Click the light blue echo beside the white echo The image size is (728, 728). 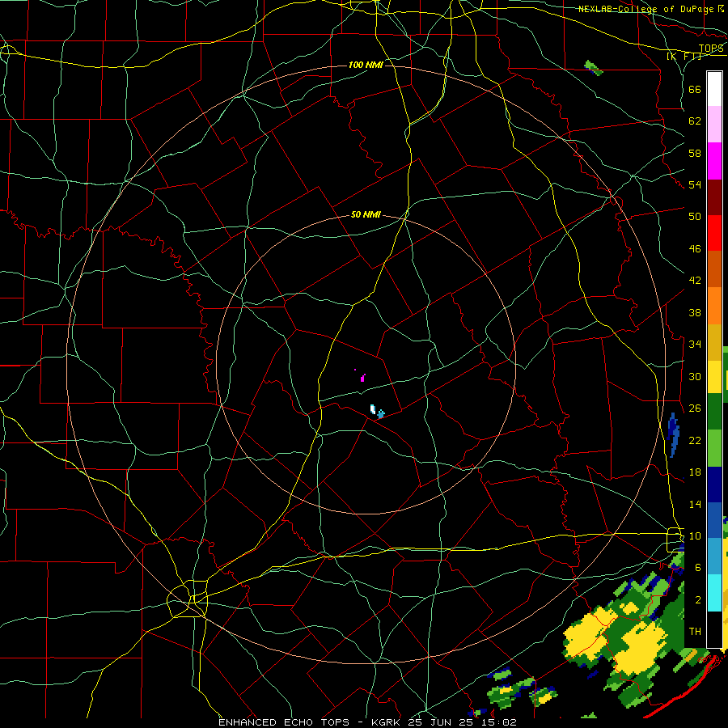coord(381,413)
